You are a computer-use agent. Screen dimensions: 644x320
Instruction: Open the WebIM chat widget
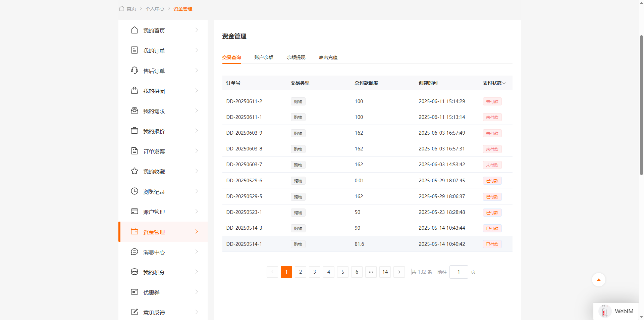point(616,311)
